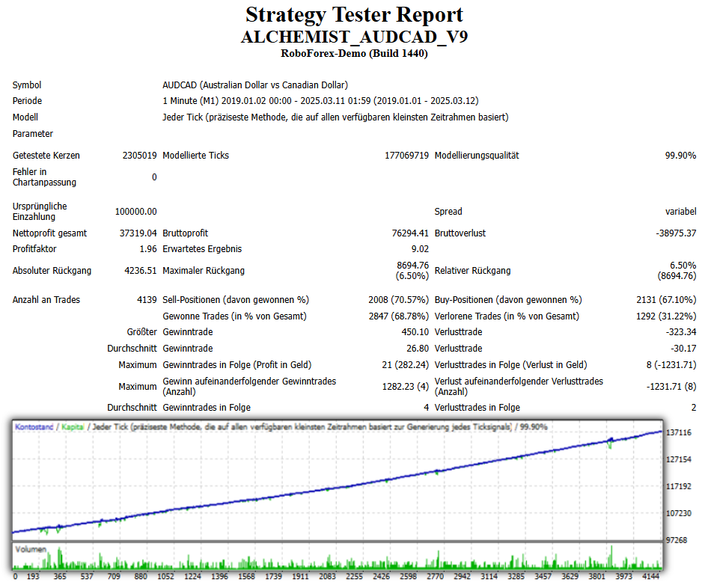The width and height of the screenshot is (702, 588).
Task: Click the Volumen panel label
Action: coord(31,549)
